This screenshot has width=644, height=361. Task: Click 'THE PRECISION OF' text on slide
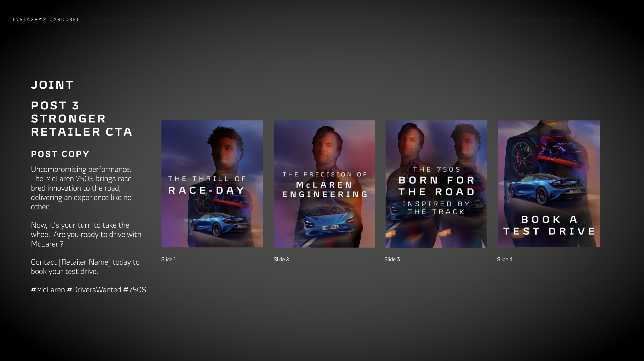coord(325,175)
